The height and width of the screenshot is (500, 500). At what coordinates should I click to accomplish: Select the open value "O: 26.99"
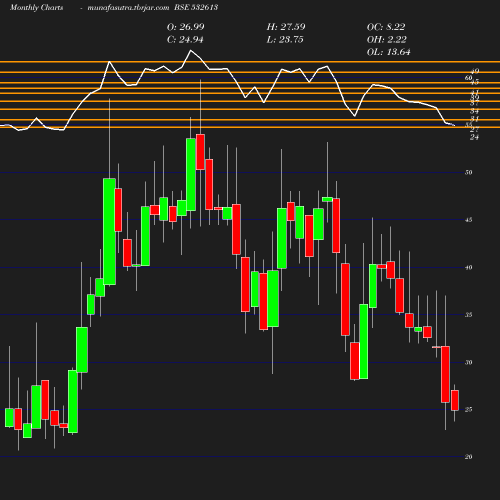coord(186,27)
